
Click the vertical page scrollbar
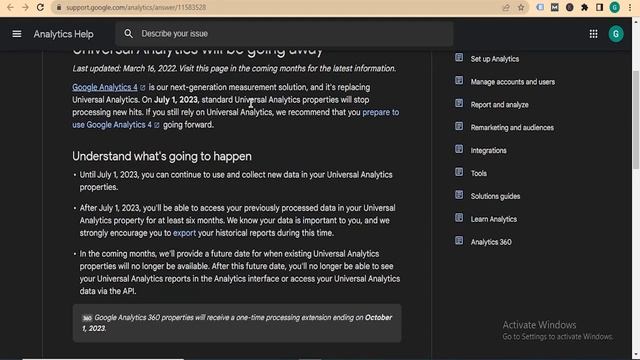pyautogui.click(x=636, y=120)
